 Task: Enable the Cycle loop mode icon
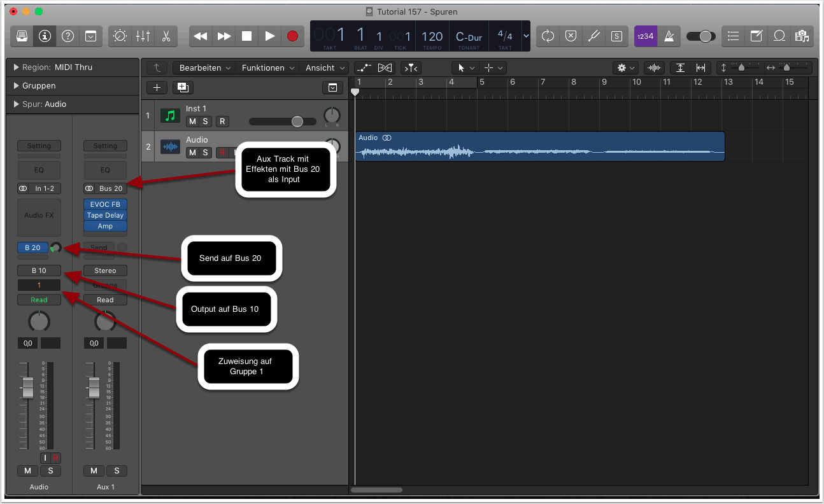pyautogui.click(x=548, y=36)
